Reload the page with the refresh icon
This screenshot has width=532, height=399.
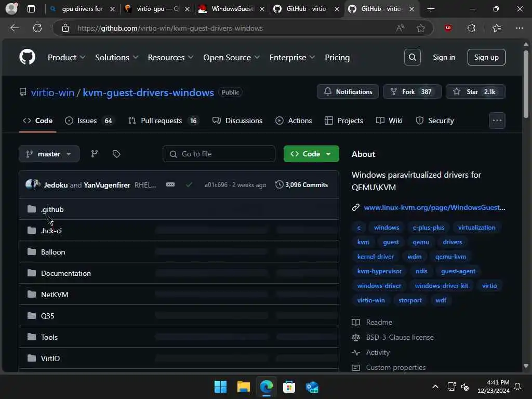click(37, 28)
